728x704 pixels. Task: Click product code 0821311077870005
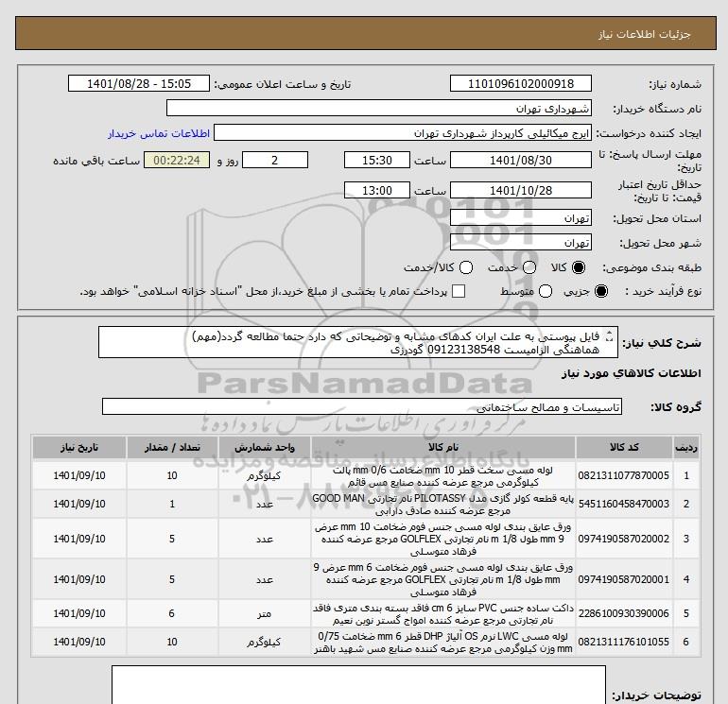tap(624, 475)
